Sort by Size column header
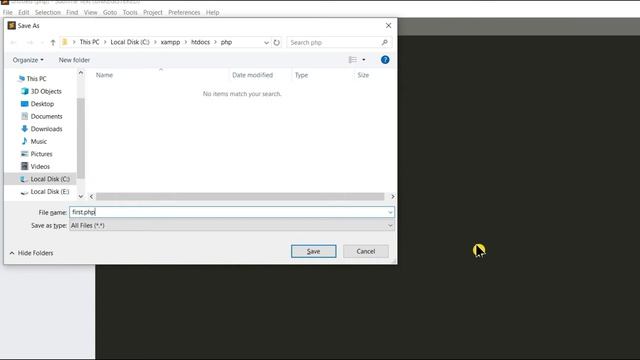Viewport: 640px width, 360px height. pos(363,75)
